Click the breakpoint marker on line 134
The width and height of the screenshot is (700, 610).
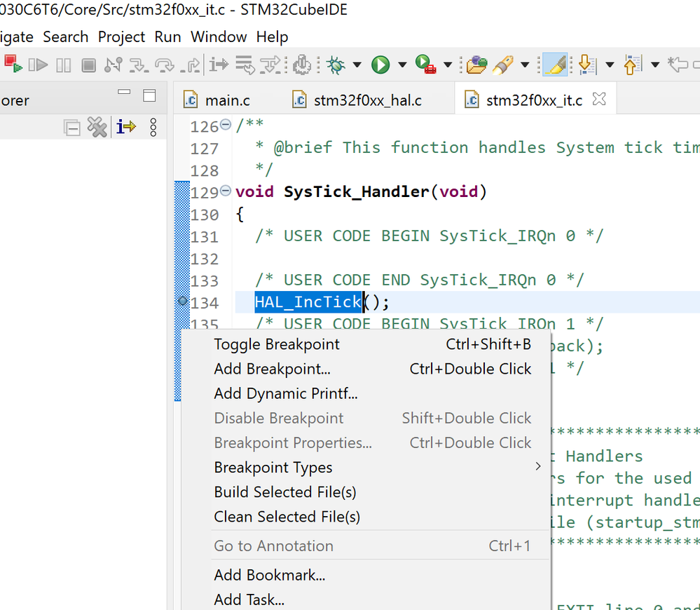[x=182, y=301]
